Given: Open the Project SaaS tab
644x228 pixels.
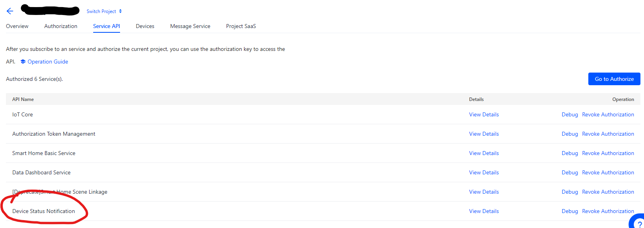Looking at the screenshot, I should pyautogui.click(x=241, y=26).
